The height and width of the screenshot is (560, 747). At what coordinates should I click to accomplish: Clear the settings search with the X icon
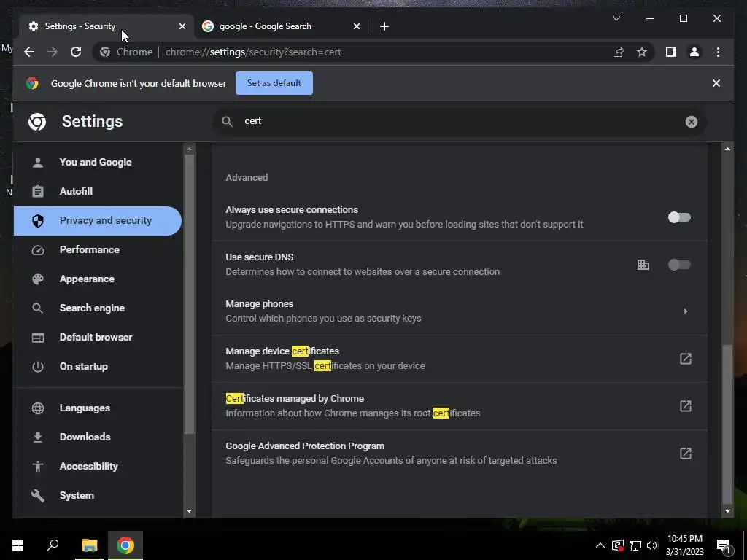click(x=691, y=122)
